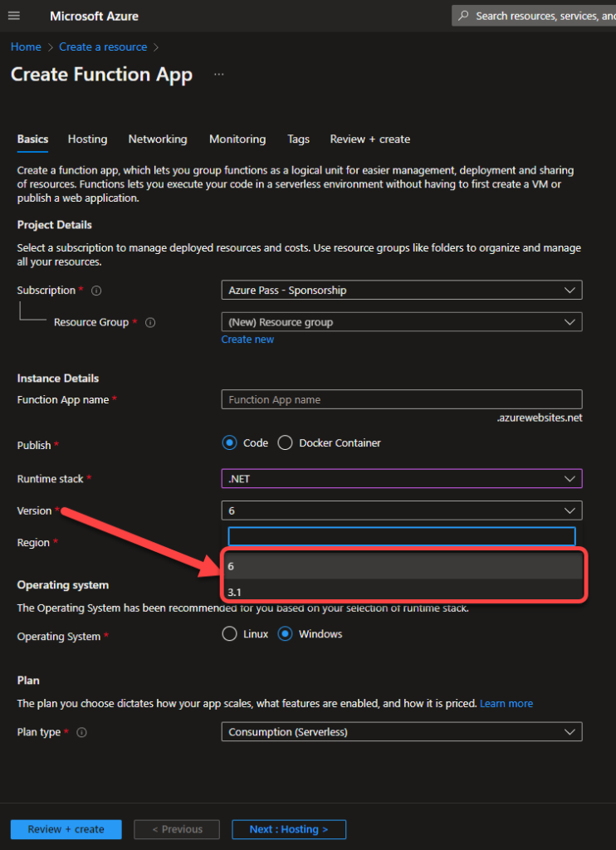Viewport: 616px width, 850px height.
Task: Open the Plan type dropdown
Action: (x=402, y=732)
